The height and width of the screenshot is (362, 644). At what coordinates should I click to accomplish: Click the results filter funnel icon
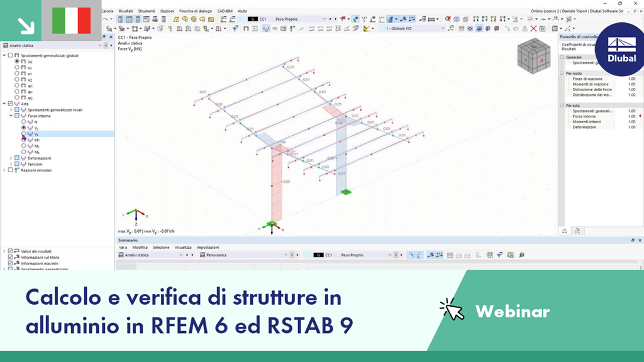pos(235,29)
